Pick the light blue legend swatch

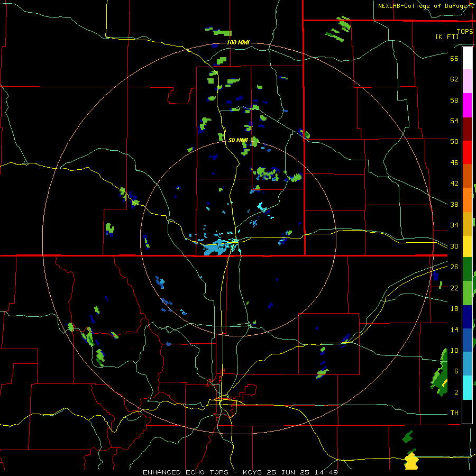467,363
